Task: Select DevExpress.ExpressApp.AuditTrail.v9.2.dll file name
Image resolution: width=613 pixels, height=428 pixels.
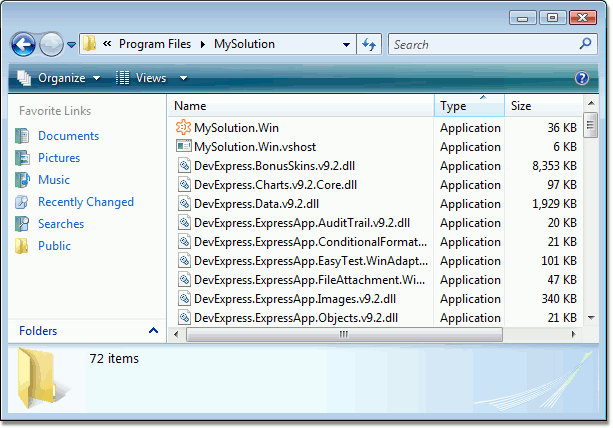Action: point(302,223)
